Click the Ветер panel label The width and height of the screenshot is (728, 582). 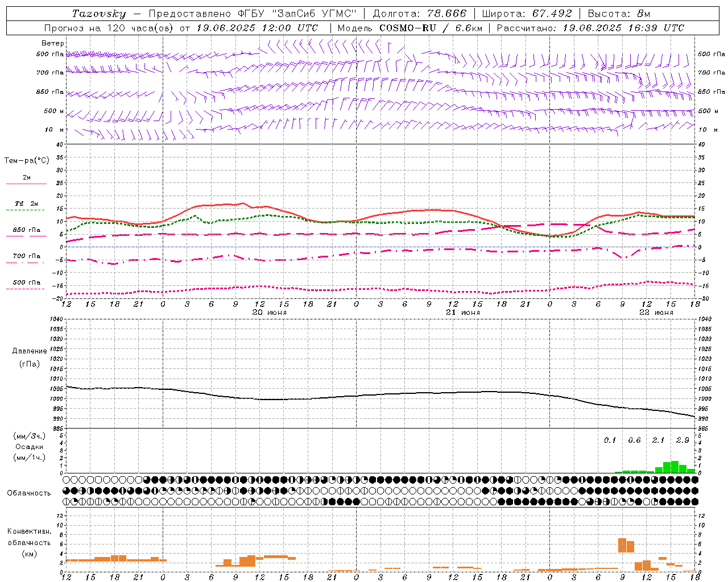[53, 43]
